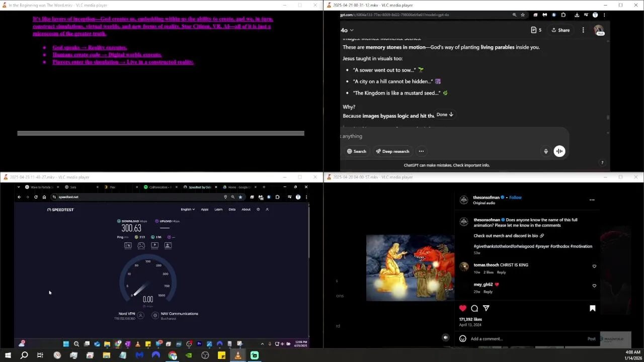Screen dimensions: 644x362
Task: Click the downloads icon in the ChatGPT browser toolbar
Action: [x=577, y=15]
